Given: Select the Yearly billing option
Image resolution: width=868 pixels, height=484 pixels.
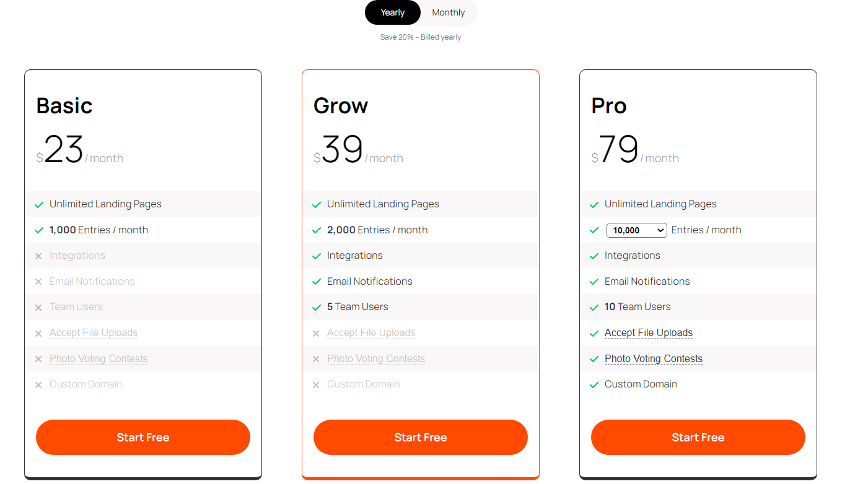Looking at the screenshot, I should pos(392,12).
